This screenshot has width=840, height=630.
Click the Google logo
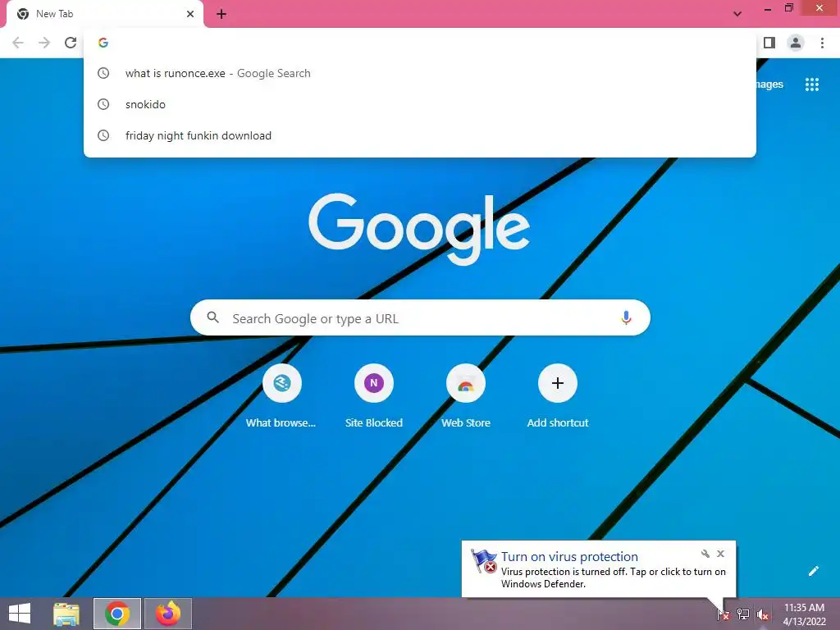(x=419, y=229)
